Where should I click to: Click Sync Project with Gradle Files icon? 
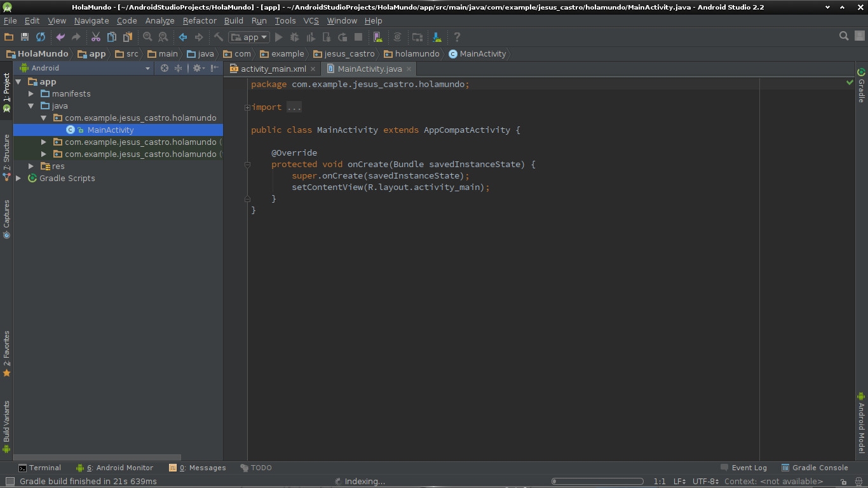coord(398,37)
